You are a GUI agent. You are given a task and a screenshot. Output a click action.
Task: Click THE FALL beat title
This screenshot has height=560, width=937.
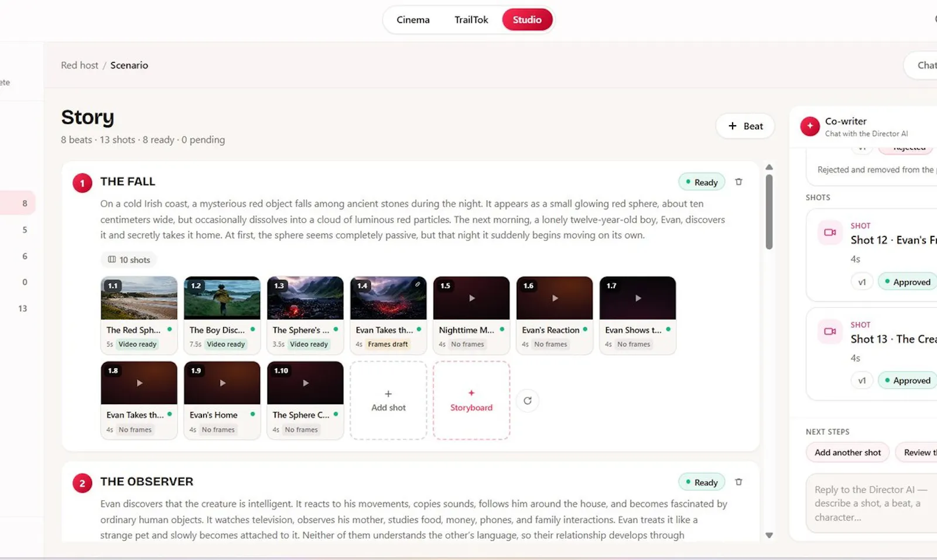[x=128, y=181]
